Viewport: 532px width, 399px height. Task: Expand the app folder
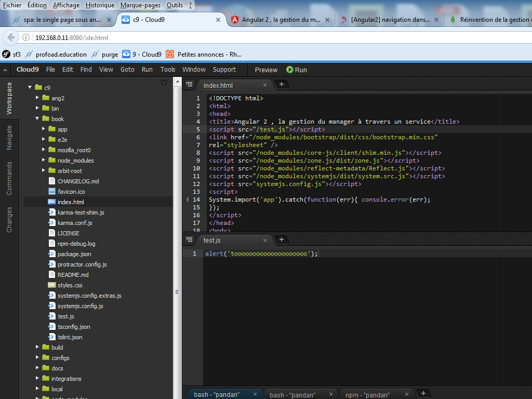click(x=44, y=129)
